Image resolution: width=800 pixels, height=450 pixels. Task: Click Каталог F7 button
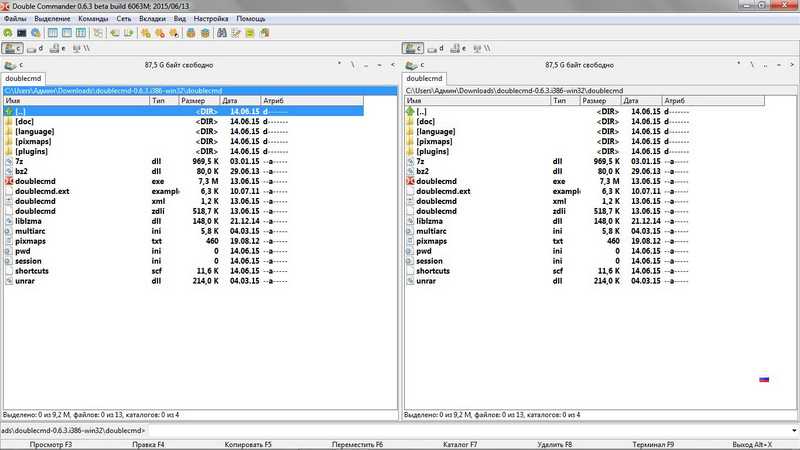pyautogui.click(x=460, y=445)
